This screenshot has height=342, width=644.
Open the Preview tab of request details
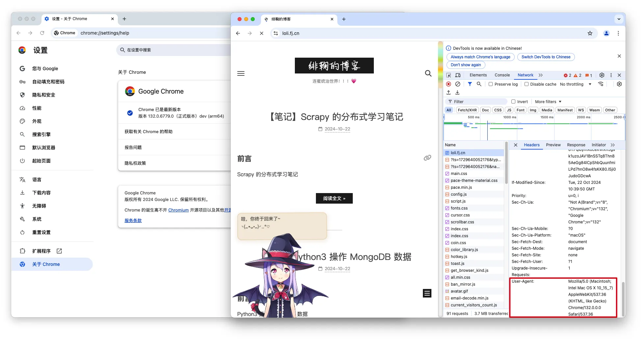[553, 145]
